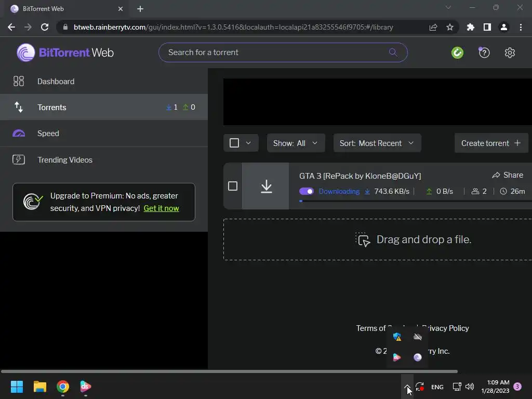Toggle the GTA 3 download switch off

[x=307, y=191]
